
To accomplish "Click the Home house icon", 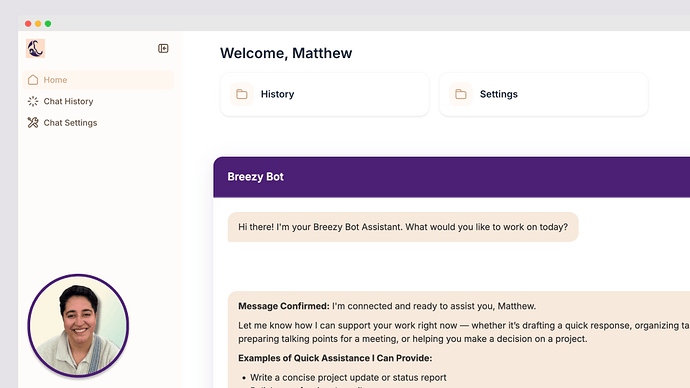I will coord(33,80).
